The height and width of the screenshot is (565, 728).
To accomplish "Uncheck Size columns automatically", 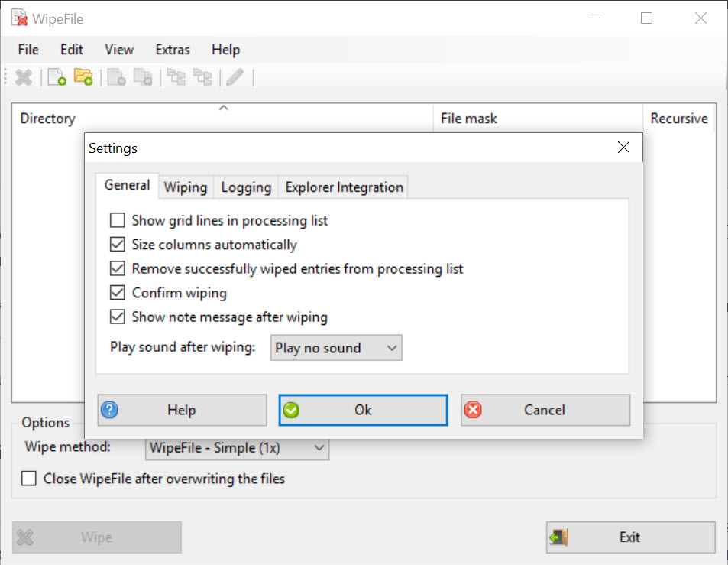I will coord(118,244).
